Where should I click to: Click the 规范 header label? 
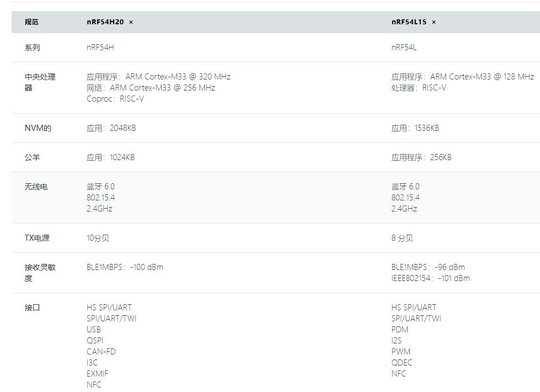[x=31, y=22]
